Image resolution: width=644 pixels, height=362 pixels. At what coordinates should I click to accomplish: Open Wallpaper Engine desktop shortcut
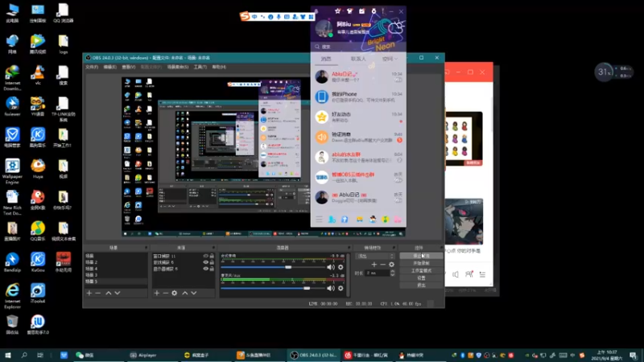click(12, 171)
